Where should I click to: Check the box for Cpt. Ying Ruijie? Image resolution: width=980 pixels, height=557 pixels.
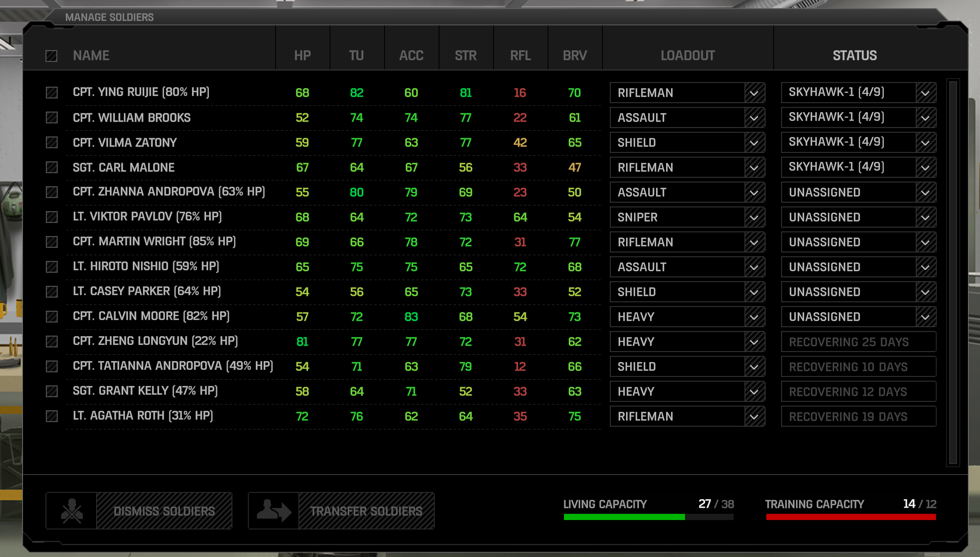point(52,93)
